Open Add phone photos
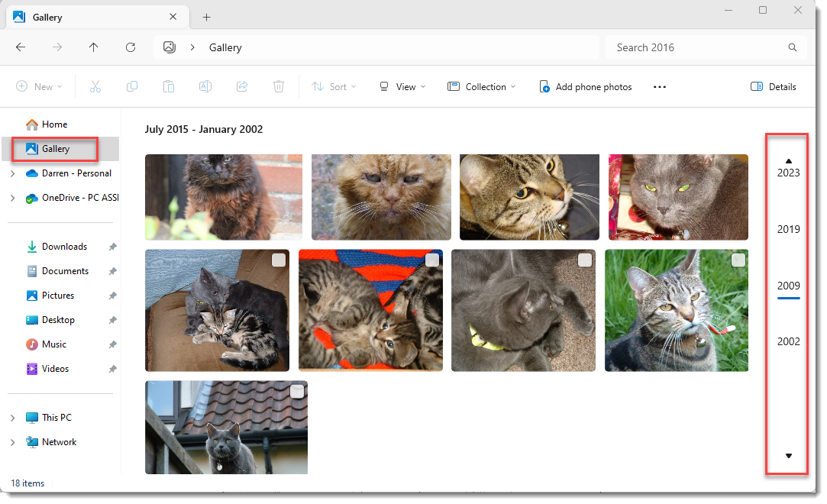Image resolution: width=827 pixels, height=504 pixels. click(585, 86)
